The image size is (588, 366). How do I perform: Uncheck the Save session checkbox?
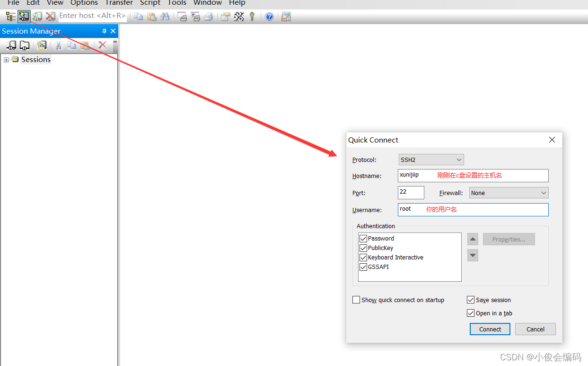[x=470, y=300]
